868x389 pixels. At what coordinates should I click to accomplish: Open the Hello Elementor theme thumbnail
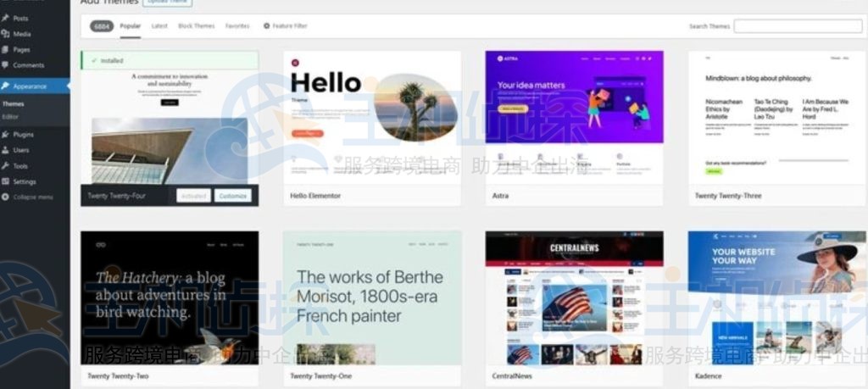click(x=372, y=118)
